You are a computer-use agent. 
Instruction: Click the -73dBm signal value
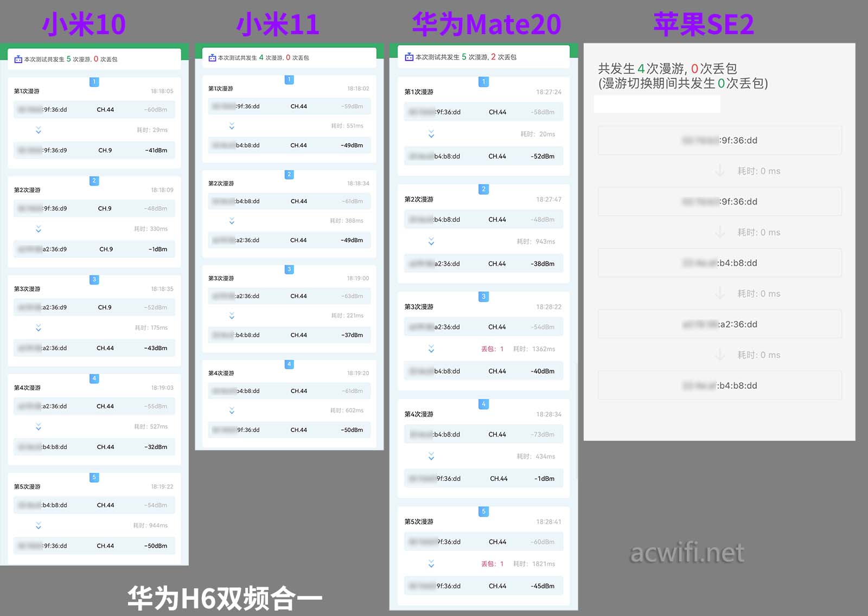click(x=542, y=434)
